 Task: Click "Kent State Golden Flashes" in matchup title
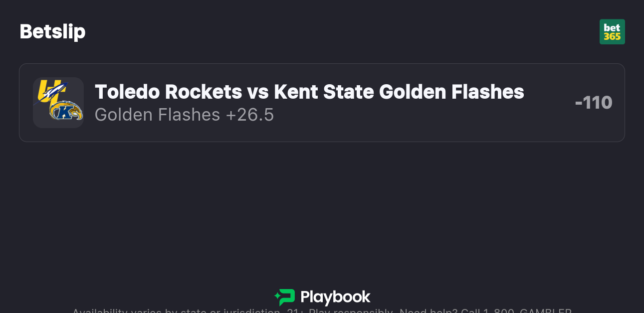(399, 92)
